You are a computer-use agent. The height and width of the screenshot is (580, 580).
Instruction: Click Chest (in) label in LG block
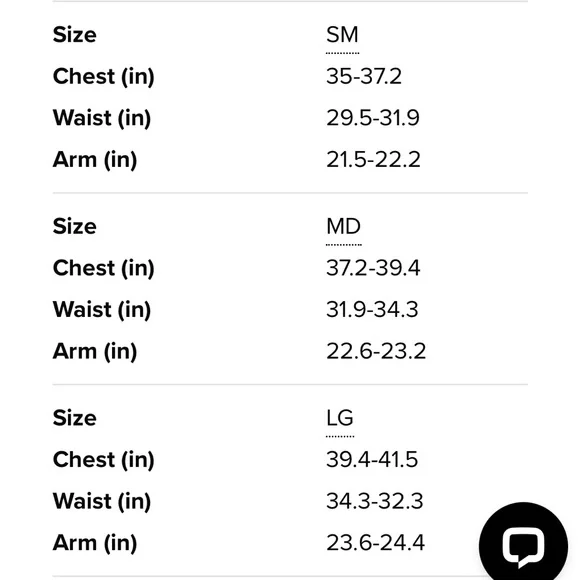coord(104,460)
